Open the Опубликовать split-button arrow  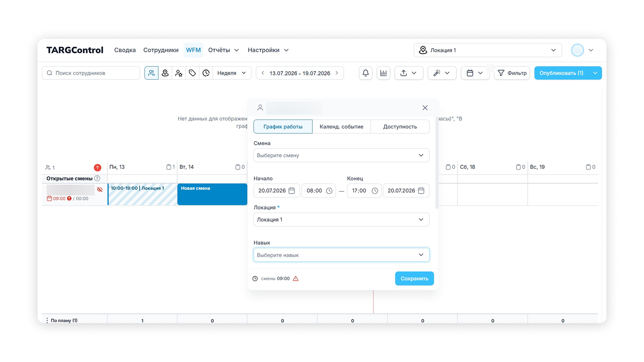tap(595, 73)
